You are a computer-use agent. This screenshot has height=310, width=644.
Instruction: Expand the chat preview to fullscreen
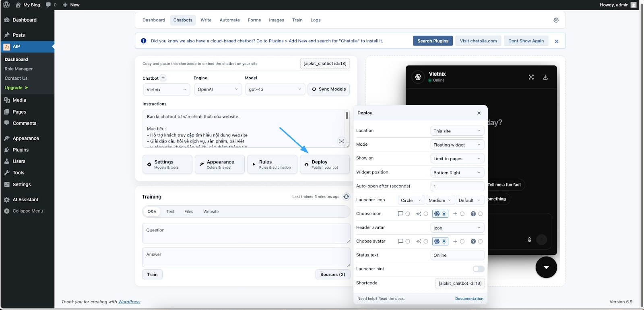[x=531, y=77]
